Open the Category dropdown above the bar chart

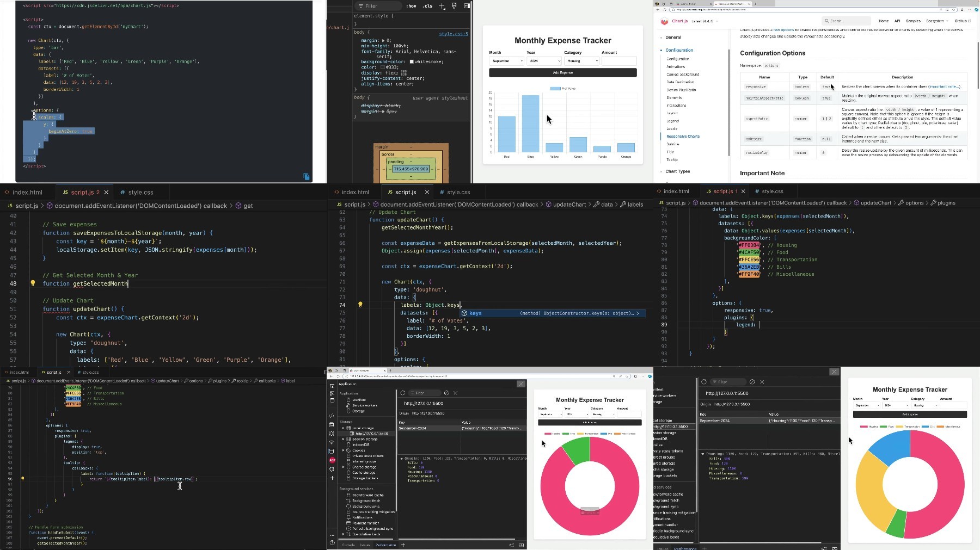click(x=581, y=61)
